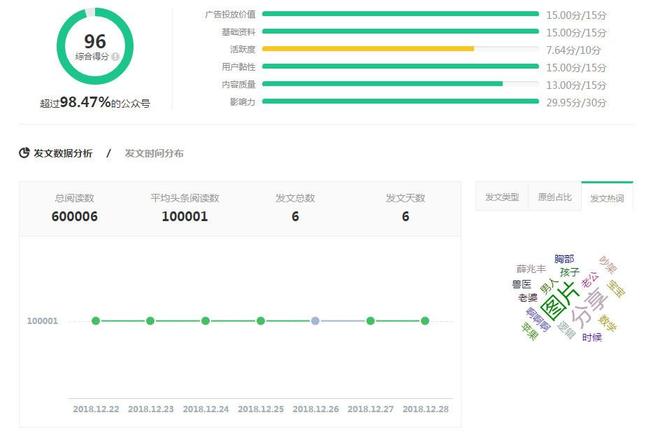This screenshot has height=436, width=660.
Task: Click the chart data point for 2018.12.28
Action: (x=425, y=321)
